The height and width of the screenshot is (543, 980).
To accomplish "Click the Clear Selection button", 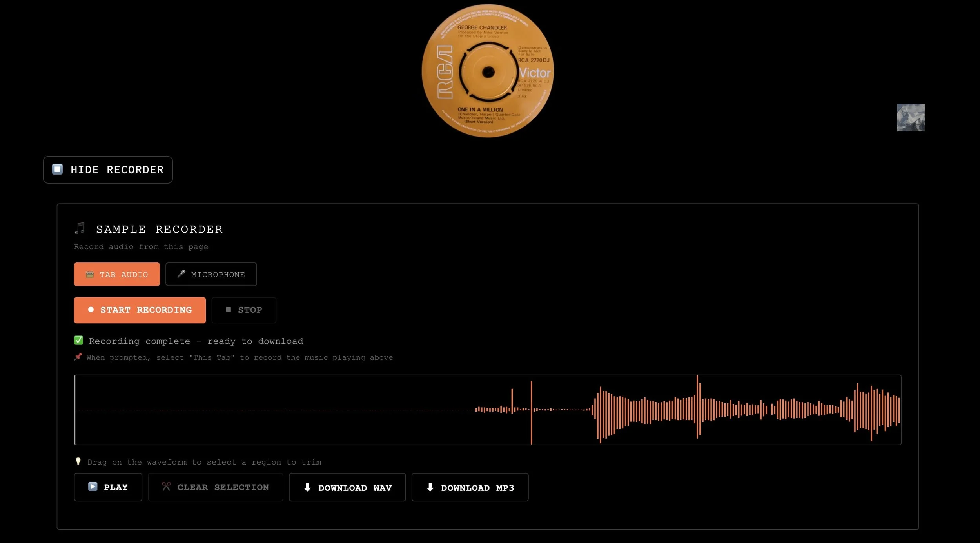I will 215,487.
